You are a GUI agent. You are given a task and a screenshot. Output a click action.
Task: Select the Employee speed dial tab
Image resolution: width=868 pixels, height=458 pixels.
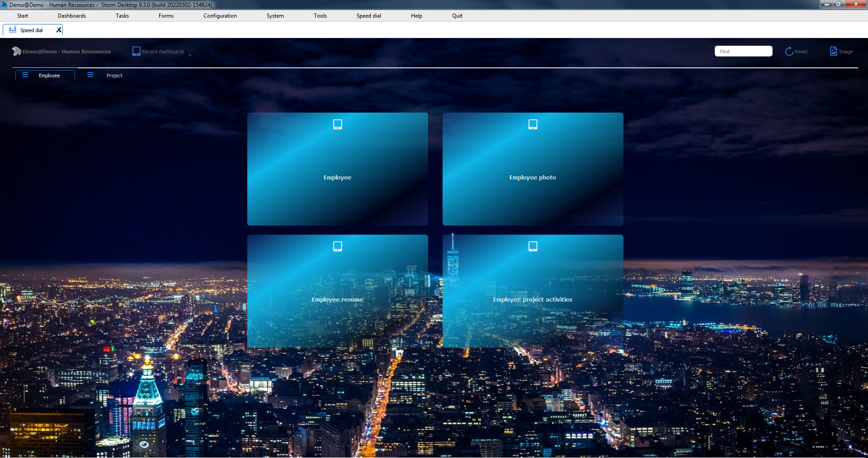point(45,75)
